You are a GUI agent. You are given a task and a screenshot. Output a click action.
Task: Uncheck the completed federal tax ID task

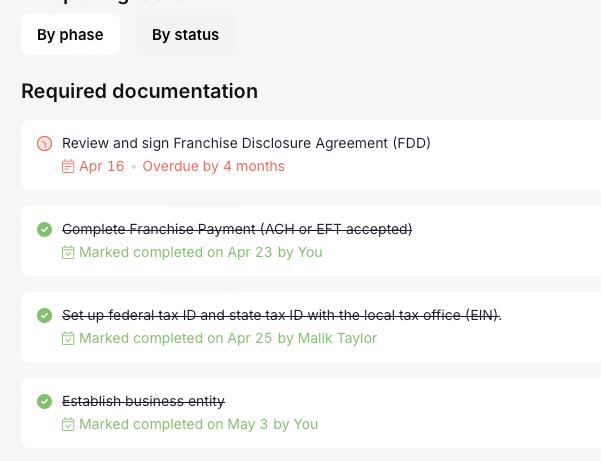click(x=44, y=316)
